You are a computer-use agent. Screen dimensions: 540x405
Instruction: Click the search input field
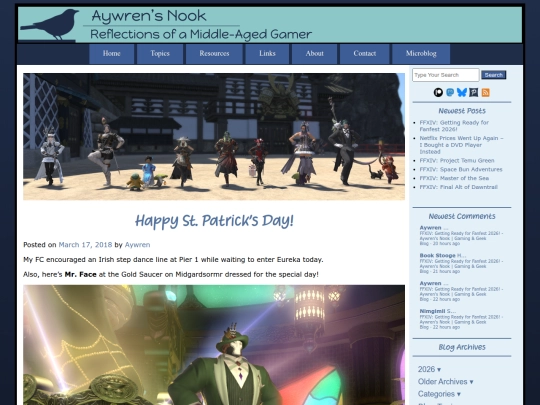pos(446,75)
